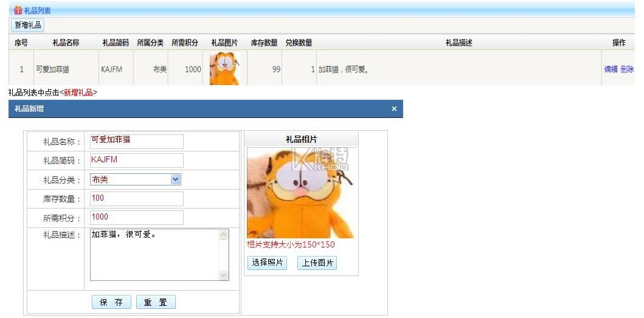Focus the 礼品简码 field showing KAJFM

point(137,161)
